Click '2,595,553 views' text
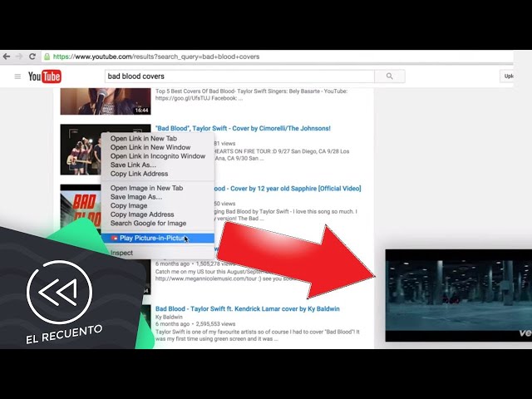Image resolution: width=532 pixels, height=399 pixels. [x=215, y=324]
